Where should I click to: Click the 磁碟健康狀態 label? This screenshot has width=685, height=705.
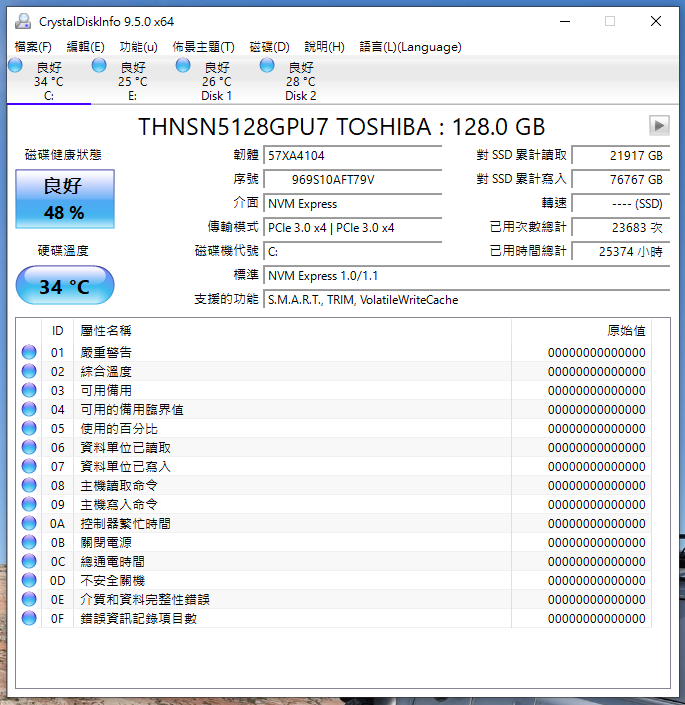tap(63, 155)
